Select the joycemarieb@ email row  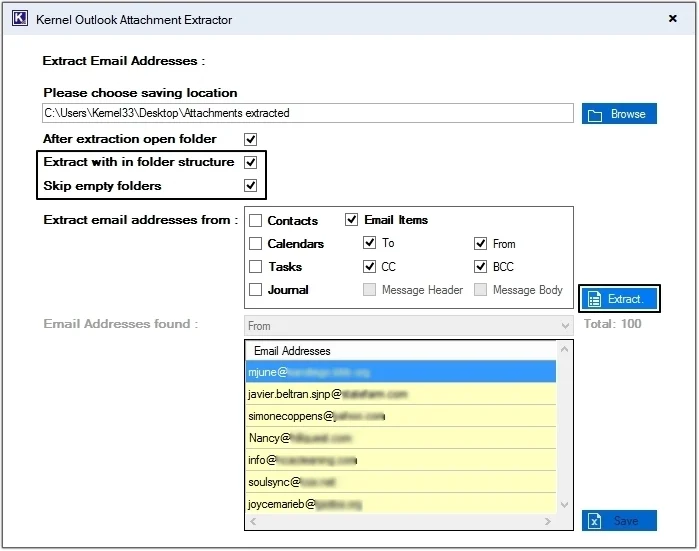401,504
